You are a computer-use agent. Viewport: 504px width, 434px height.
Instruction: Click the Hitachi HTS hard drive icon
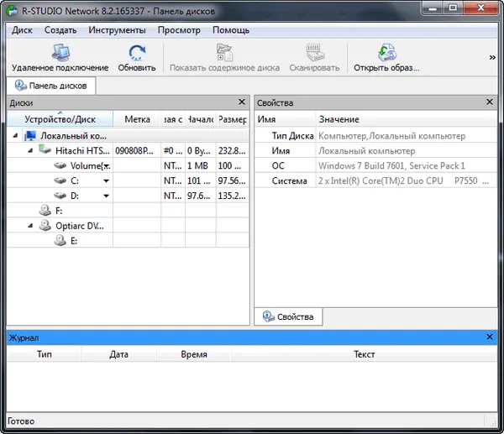pyautogui.click(x=45, y=149)
